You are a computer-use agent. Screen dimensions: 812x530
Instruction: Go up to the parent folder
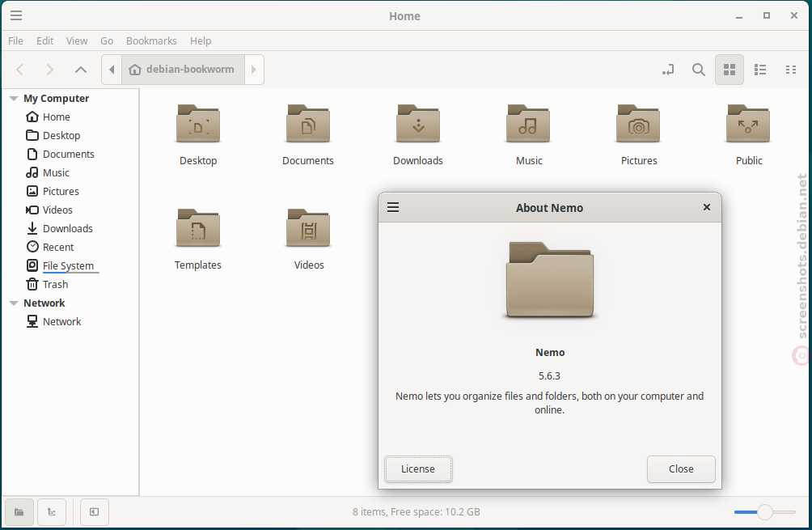coord(81,70)
